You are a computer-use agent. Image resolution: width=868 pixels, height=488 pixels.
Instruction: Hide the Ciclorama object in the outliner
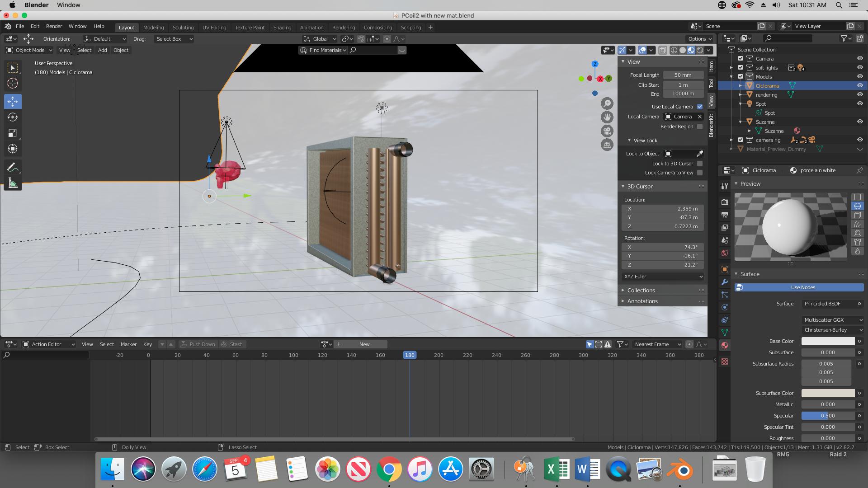coord(859,85)
